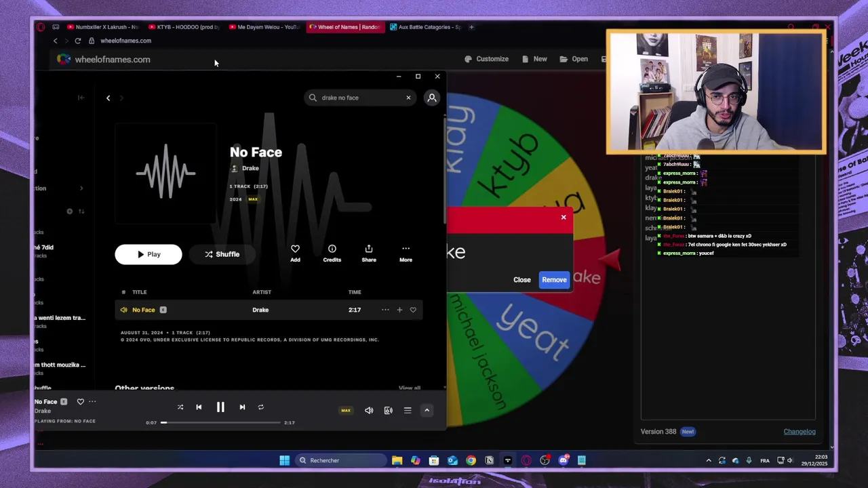Click the volume speaker icon

(x=369, y=410)
